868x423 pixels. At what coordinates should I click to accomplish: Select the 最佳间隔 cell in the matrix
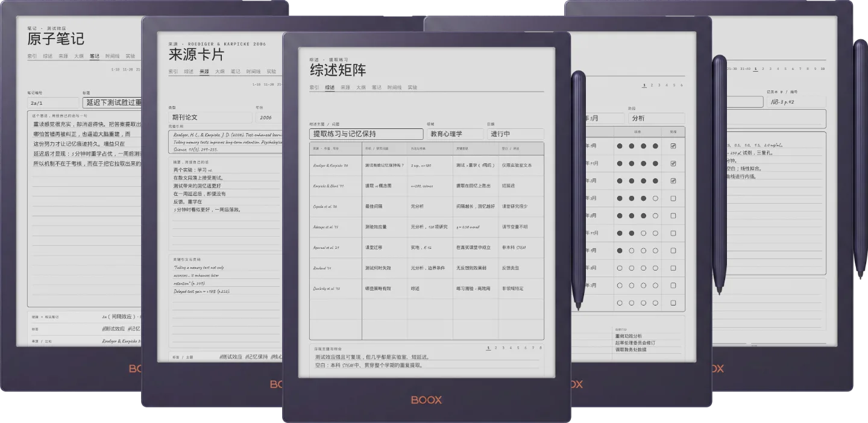point(385,206)
